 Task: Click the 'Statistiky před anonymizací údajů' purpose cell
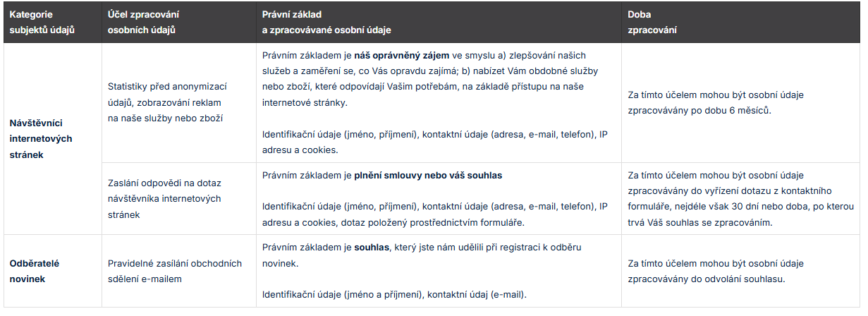[167, 102]
